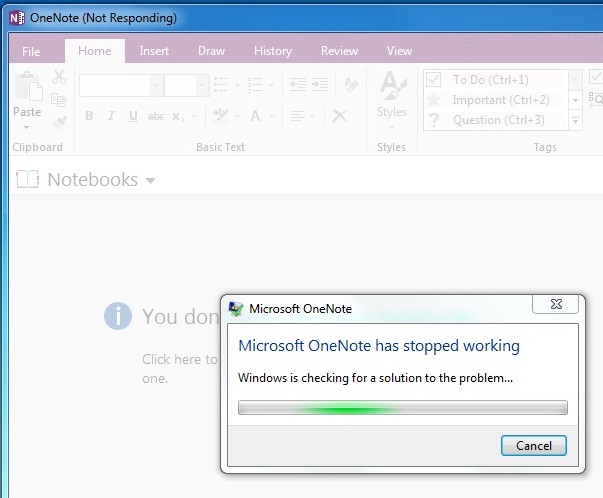Click the Find Tags icon on ribbon edge
This screenshot has height=498, width=603.
pyautogui.click(x=595, y=99)
